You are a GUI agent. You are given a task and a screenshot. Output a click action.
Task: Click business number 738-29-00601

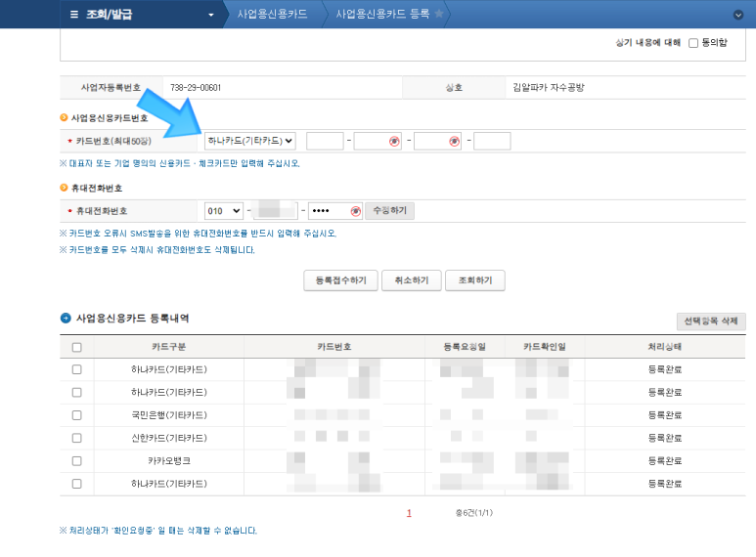point(196,88)
